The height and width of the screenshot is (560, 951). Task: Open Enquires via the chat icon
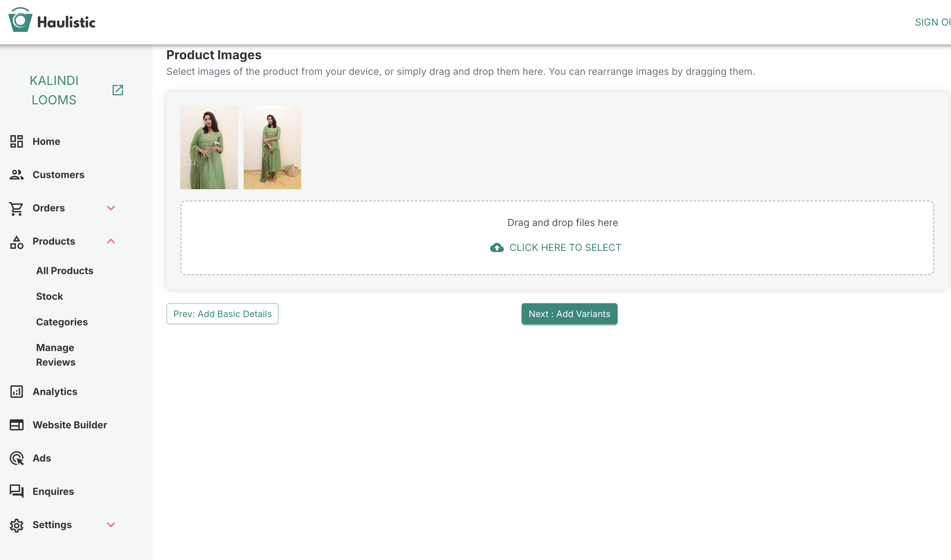17,491
